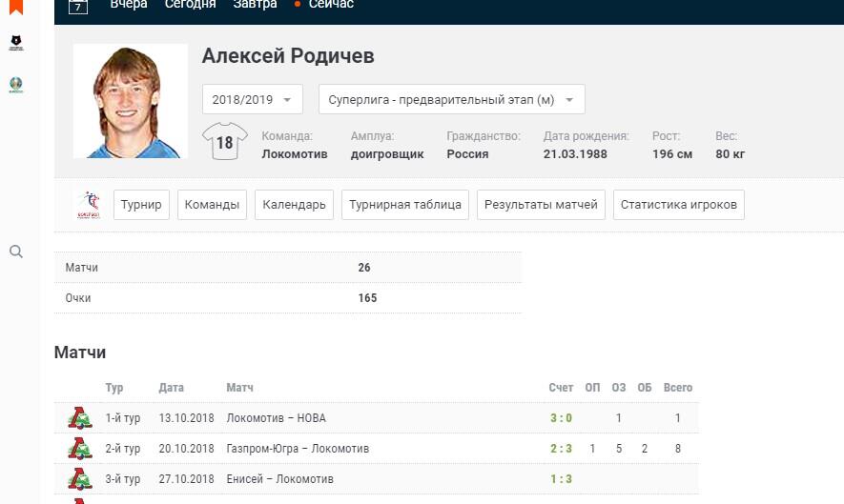Go to Завтра in the top navigation

[x=255, y=5]
